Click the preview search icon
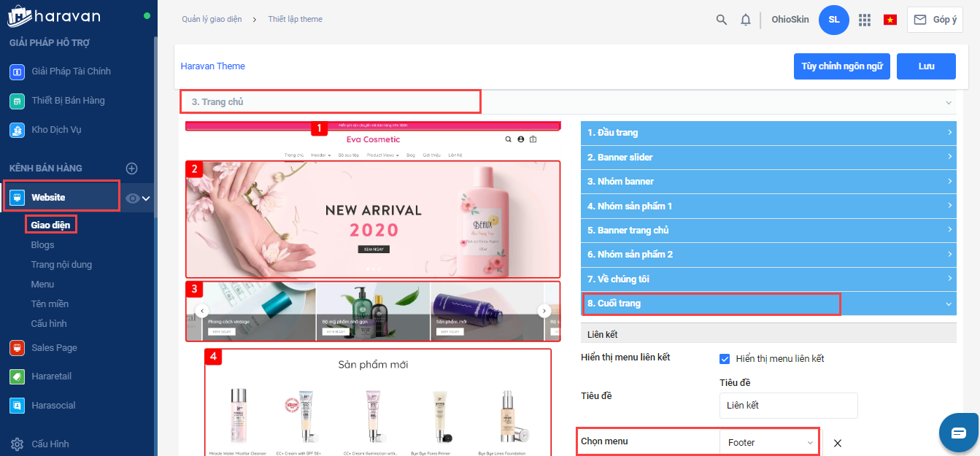The width and height of the screenshot is (980, 456). tap(508, 139)
